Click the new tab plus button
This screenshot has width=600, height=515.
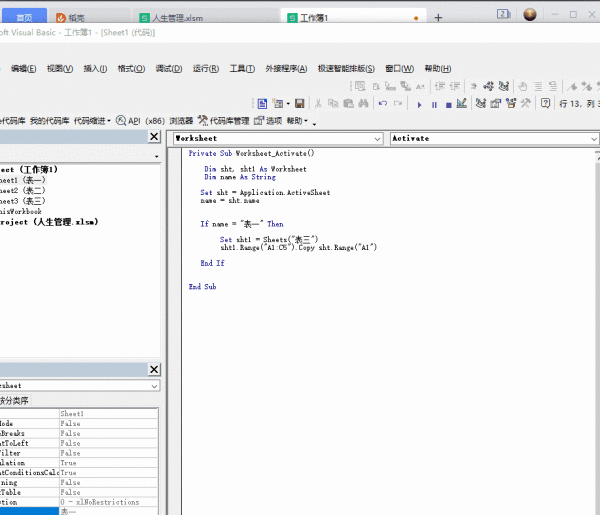coord(438,18)
